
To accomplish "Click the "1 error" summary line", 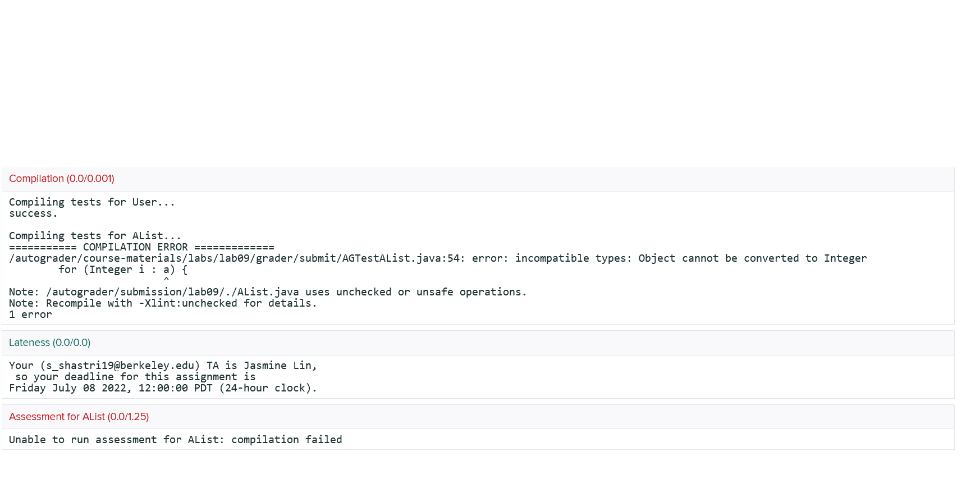I will pos(30,315).
